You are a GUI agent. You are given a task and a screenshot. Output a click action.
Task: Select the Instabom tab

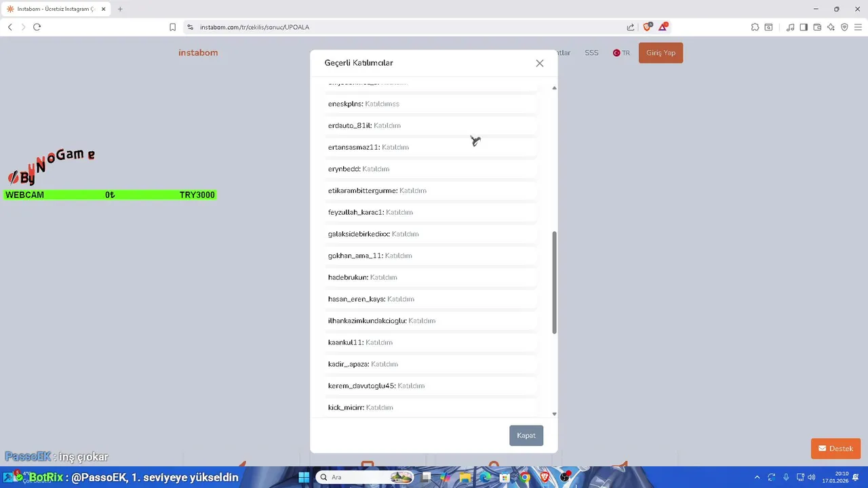point(56,9)
